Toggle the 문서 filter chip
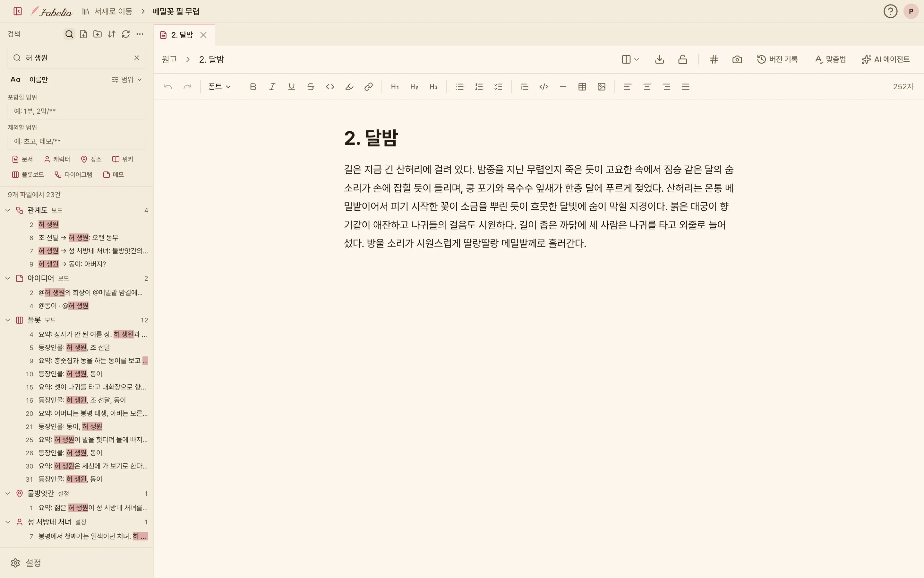 [22, 159]
